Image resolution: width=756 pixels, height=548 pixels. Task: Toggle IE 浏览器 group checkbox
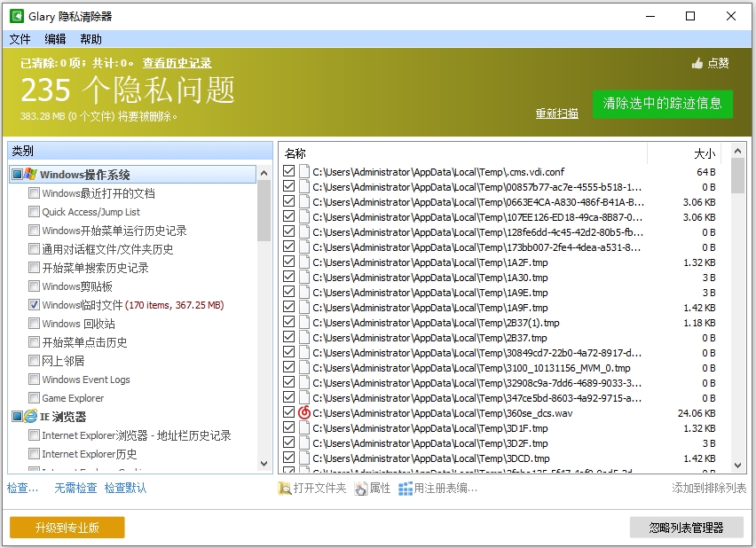click(x=18, y=417)
